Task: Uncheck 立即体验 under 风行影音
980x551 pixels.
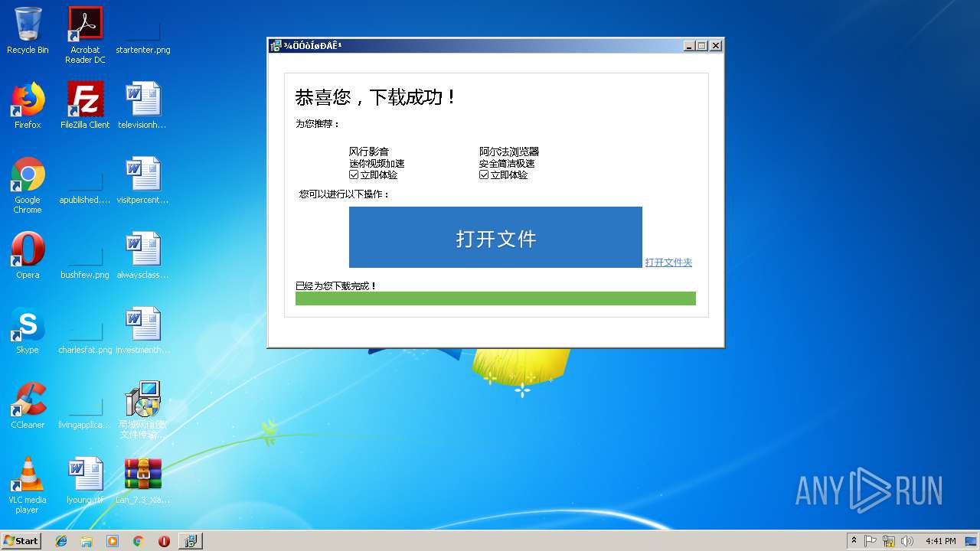Action: click(354, 174)
